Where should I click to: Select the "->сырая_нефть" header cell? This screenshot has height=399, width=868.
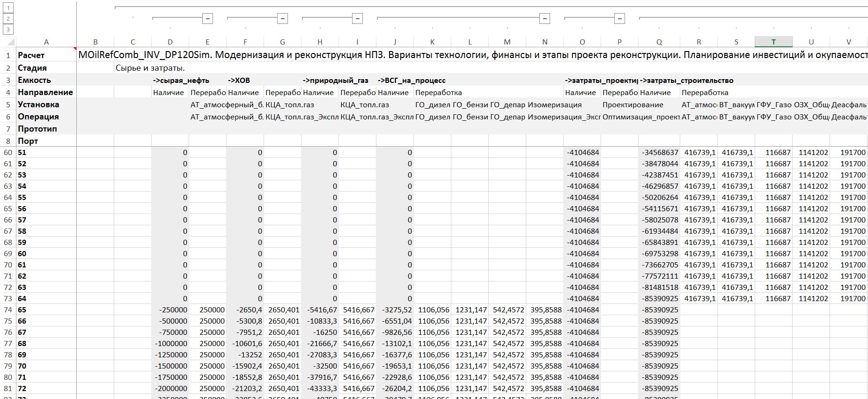tap(181, 81)
